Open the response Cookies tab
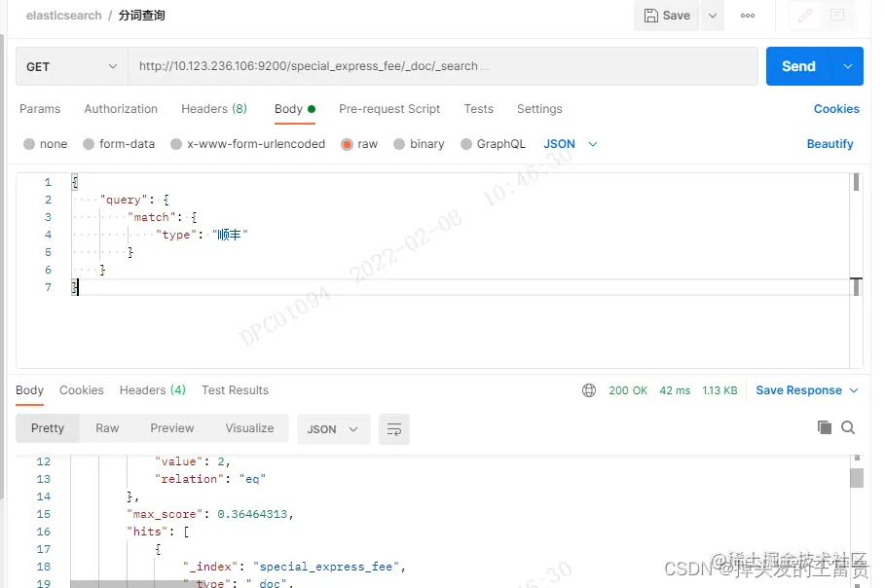Screen dimensions: 885x588 (x=81, y=390)
